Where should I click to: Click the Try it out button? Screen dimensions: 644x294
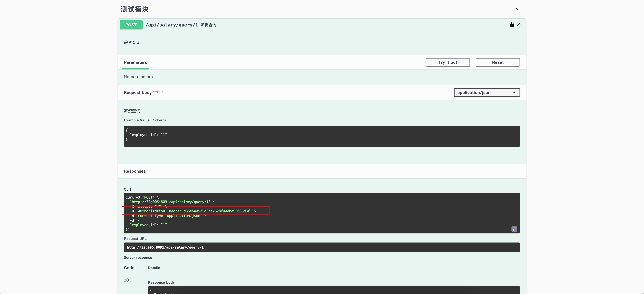[447, 62]
